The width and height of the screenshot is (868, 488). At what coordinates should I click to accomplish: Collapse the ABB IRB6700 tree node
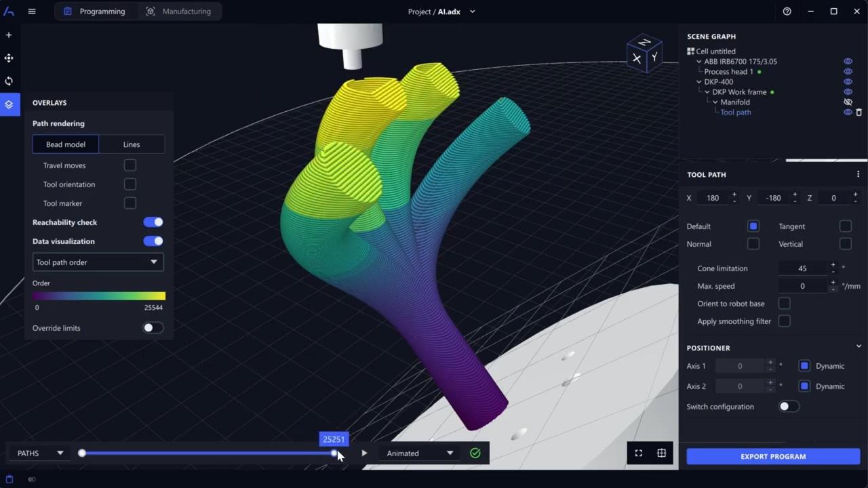click(698, 61)
